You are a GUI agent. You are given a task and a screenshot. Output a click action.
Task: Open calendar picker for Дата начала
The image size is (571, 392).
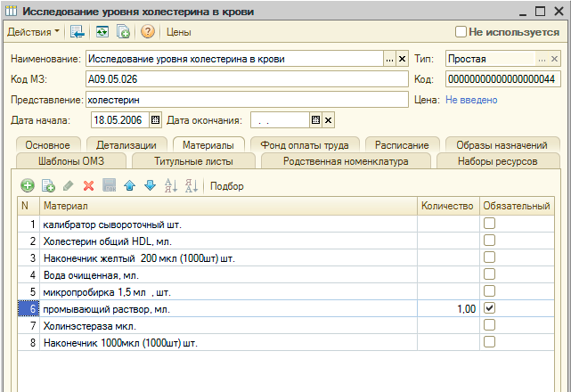coord(155,120)
